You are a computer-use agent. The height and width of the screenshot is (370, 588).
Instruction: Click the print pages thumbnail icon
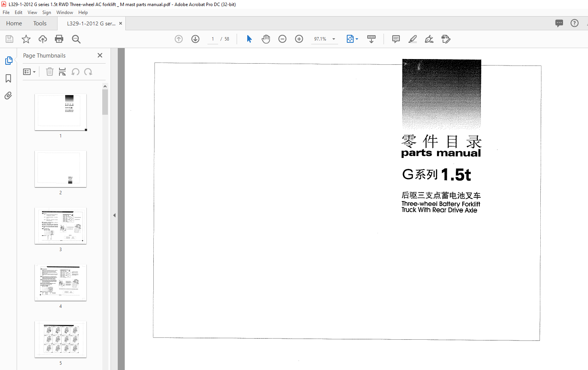point(62,72)
